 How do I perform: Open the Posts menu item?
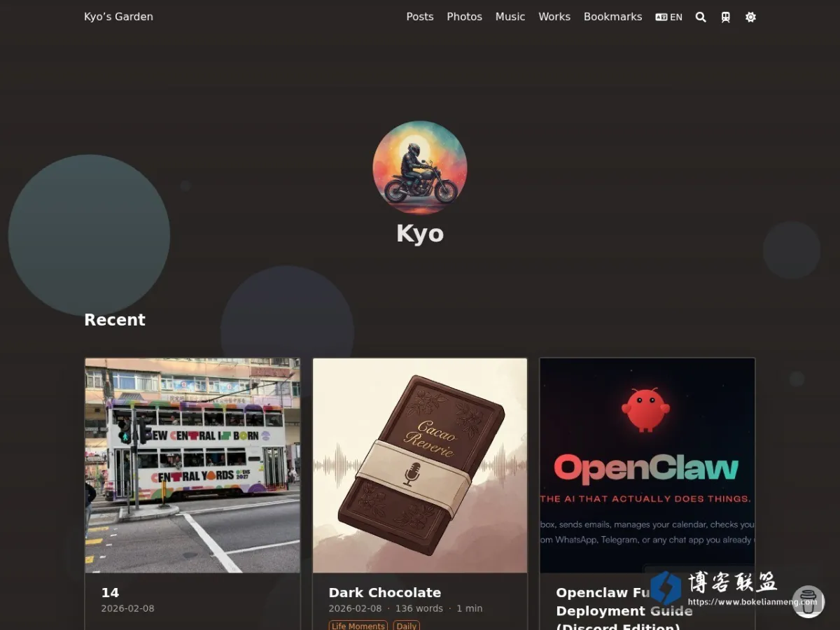(x=420, y=17)
